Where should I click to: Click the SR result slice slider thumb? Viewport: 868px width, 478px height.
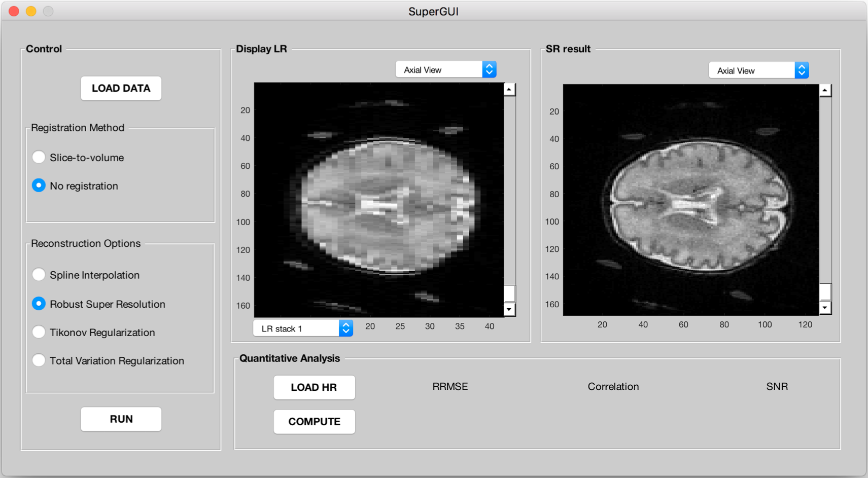coord(825,292)
